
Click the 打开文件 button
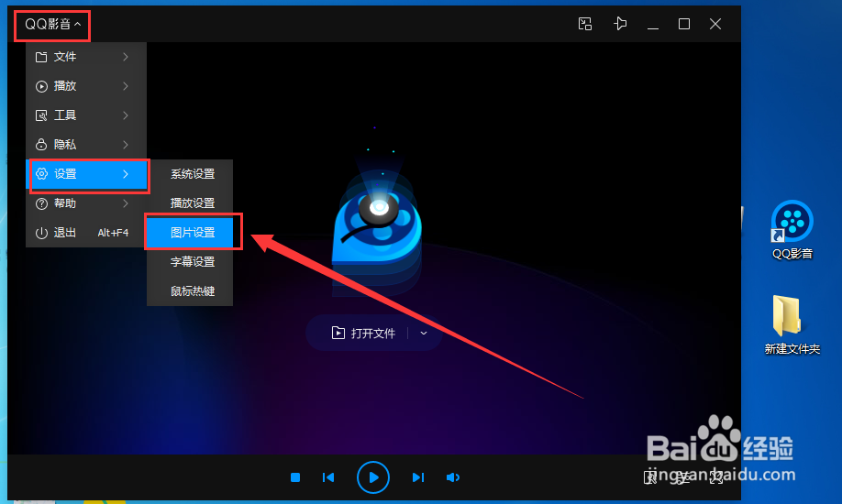[x=363, y=334]
